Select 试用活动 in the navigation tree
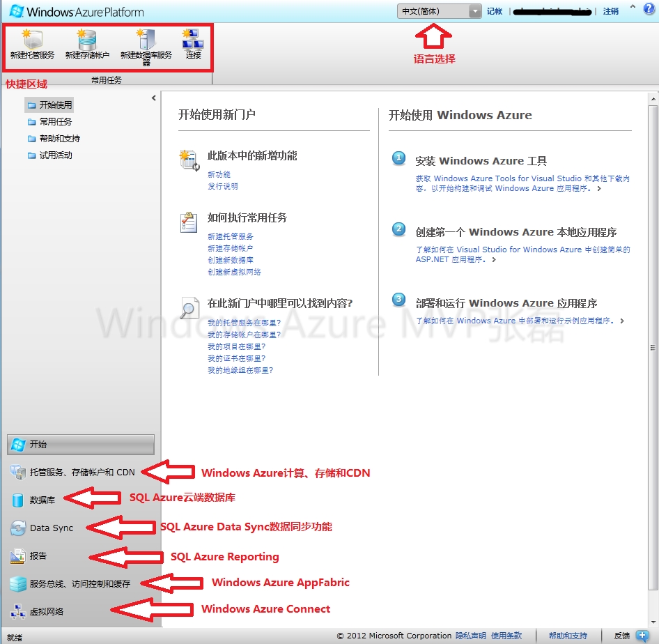The image size is (659, 644). click(x=56, y=155)
